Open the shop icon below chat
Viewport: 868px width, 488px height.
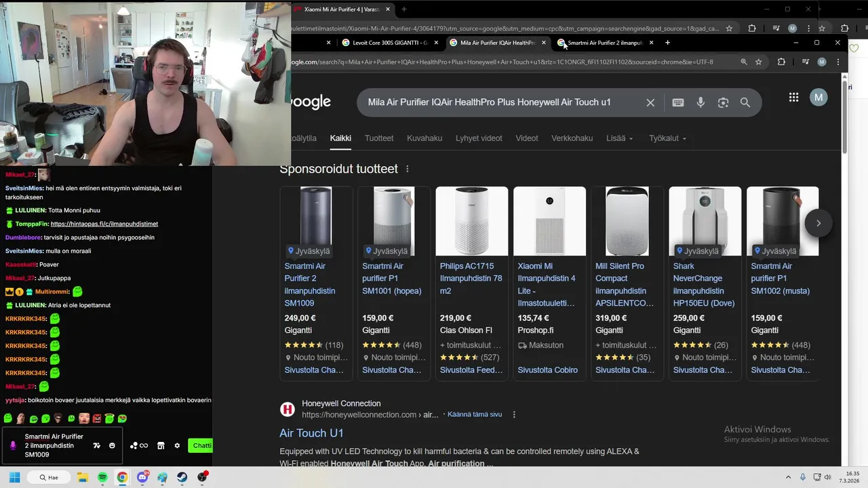click(161, 445)
